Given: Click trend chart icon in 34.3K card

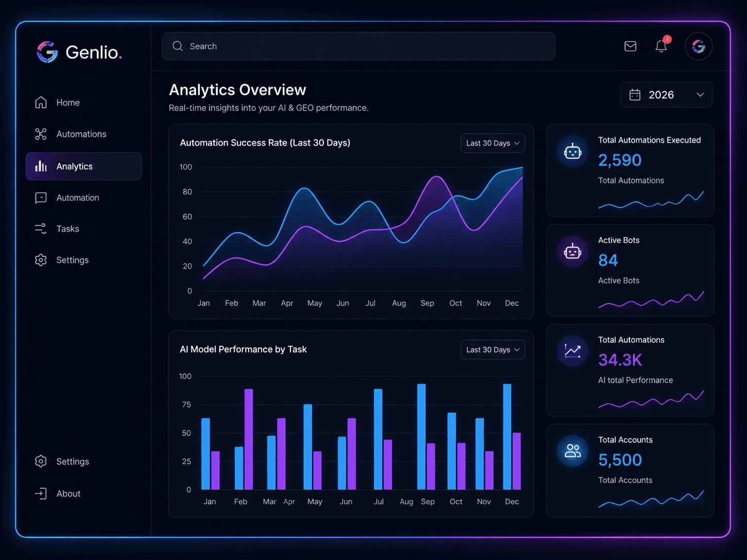Looking at the screenshot, I should tap(573, 351).
